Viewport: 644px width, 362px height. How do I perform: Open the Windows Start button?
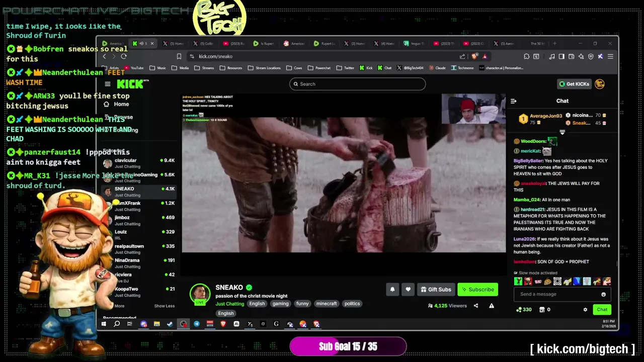(x=104, y=324)
